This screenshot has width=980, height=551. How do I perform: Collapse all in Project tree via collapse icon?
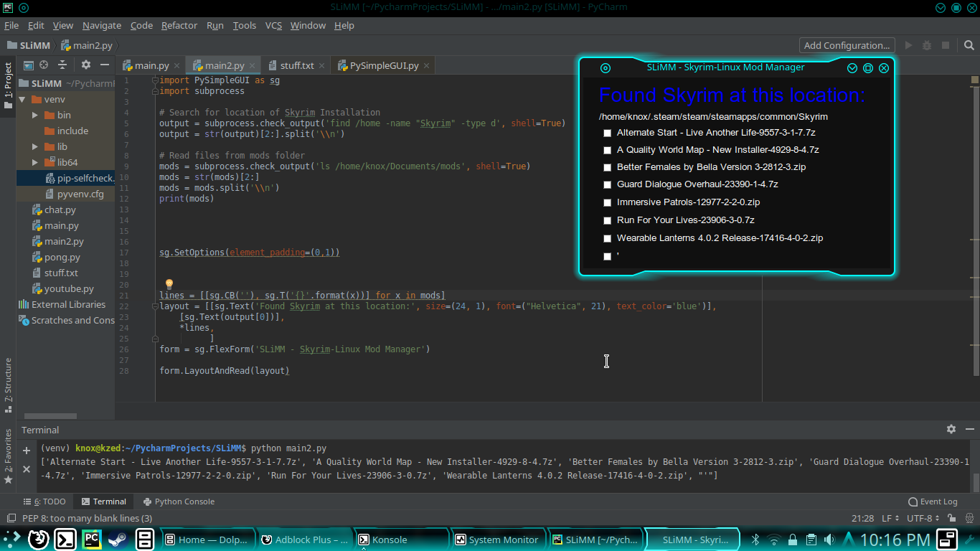(x=62, y=65)
